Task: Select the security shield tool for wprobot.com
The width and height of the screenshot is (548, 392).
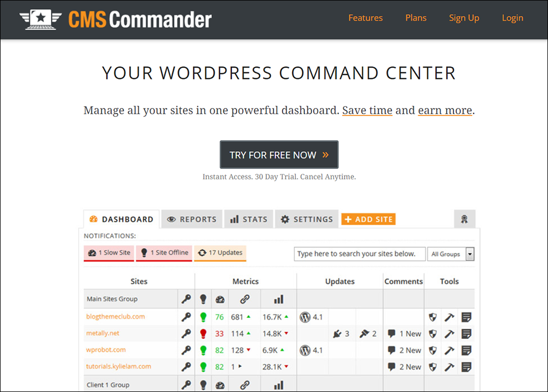Action: point(433,350)
